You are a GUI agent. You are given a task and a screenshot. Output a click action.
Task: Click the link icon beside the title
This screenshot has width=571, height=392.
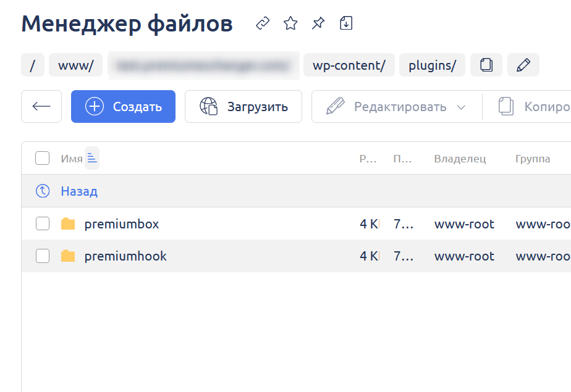coord(263,23)
